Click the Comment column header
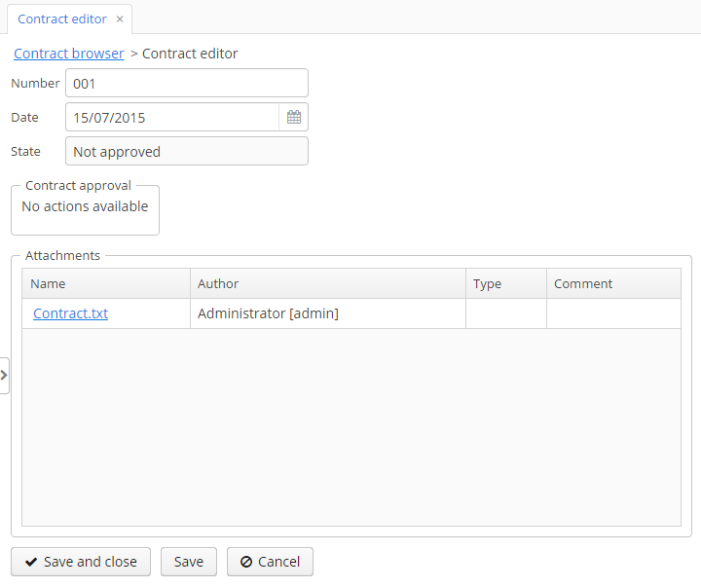This screenshot has height=588, width=701. pyautogui.click(x=612, y=284)
